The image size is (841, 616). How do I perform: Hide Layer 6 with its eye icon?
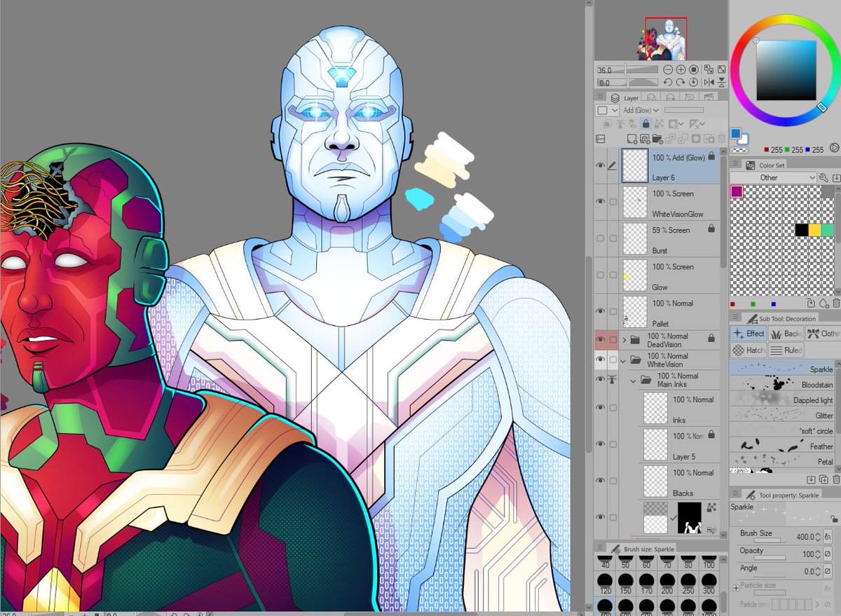pos(600,165)
